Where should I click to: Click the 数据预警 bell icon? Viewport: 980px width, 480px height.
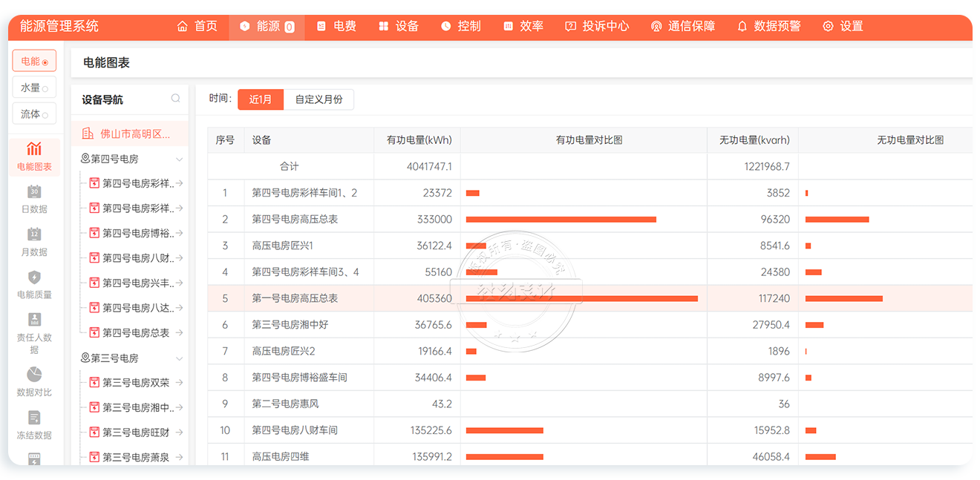click(x=742, y=26)
